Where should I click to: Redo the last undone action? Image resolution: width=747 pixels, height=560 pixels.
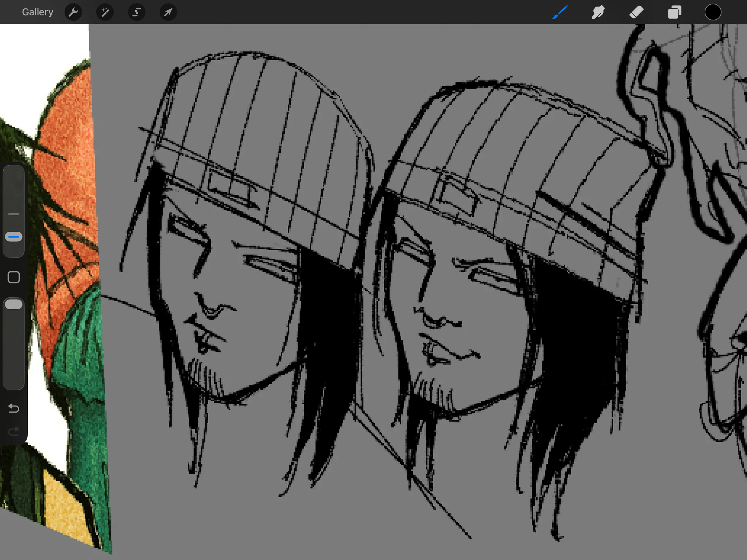coord(14,432)
